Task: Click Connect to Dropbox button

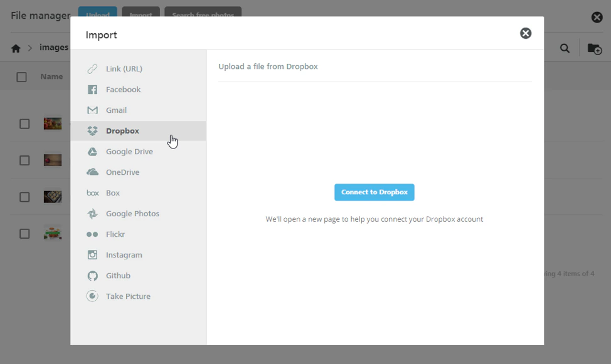Action: (x=374, y=192)
